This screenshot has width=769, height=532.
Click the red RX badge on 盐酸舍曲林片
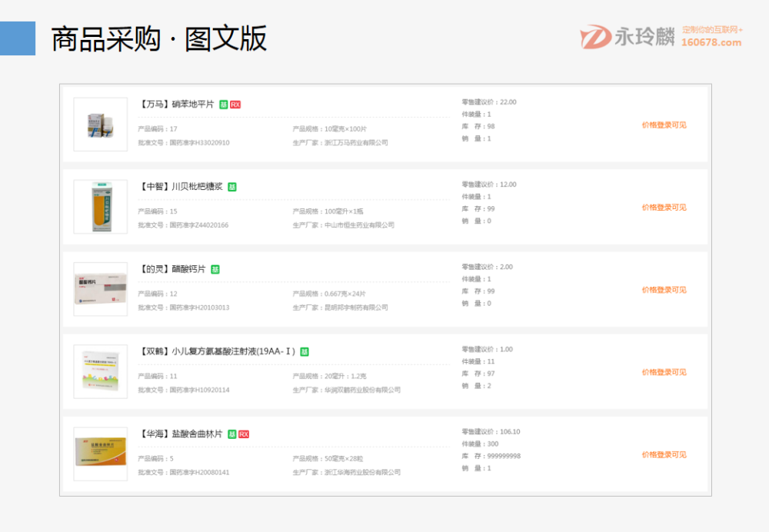tap(244, 434)
